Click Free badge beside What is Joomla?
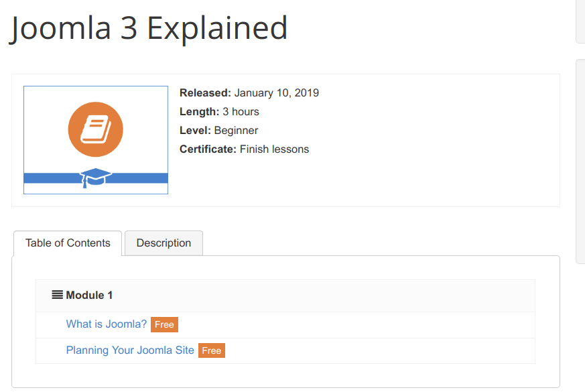 165,324
